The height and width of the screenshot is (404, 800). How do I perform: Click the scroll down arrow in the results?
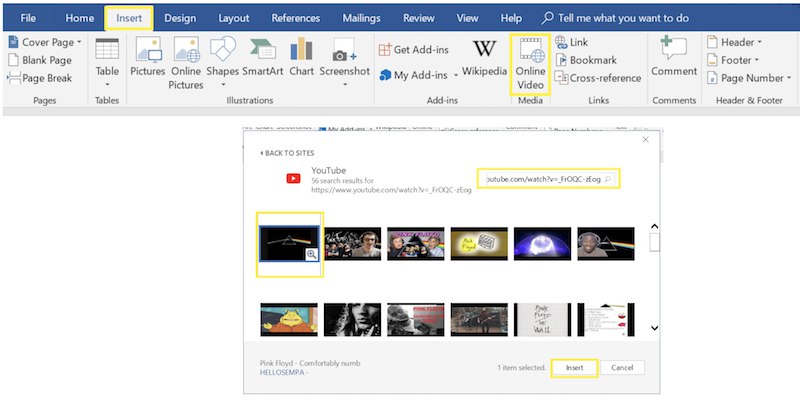pyautogui.click(x=655, y=328)
